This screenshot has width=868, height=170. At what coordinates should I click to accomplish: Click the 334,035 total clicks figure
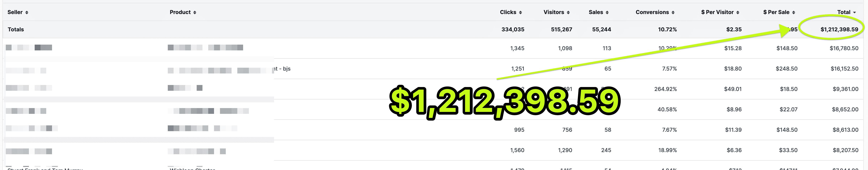coord(513,29)
